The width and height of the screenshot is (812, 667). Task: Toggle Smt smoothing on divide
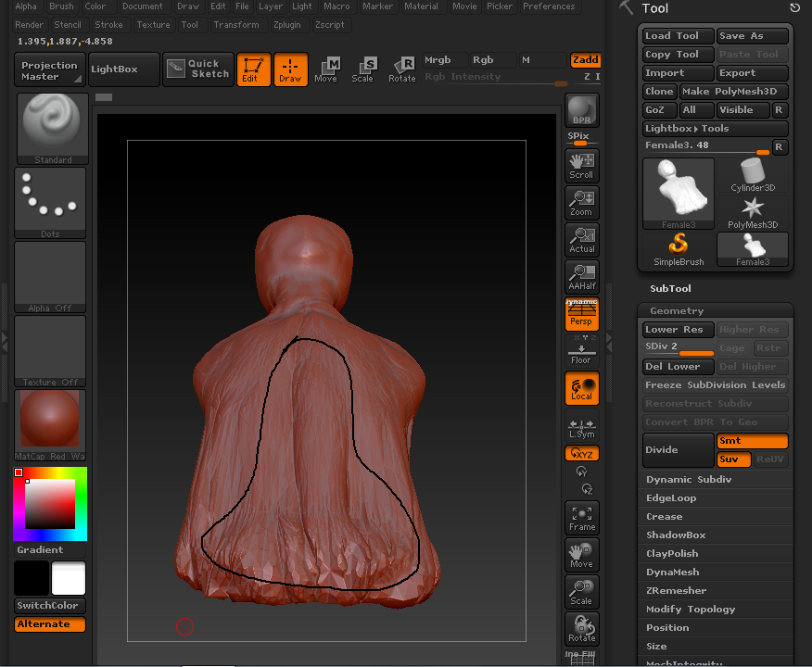point(753,441)
